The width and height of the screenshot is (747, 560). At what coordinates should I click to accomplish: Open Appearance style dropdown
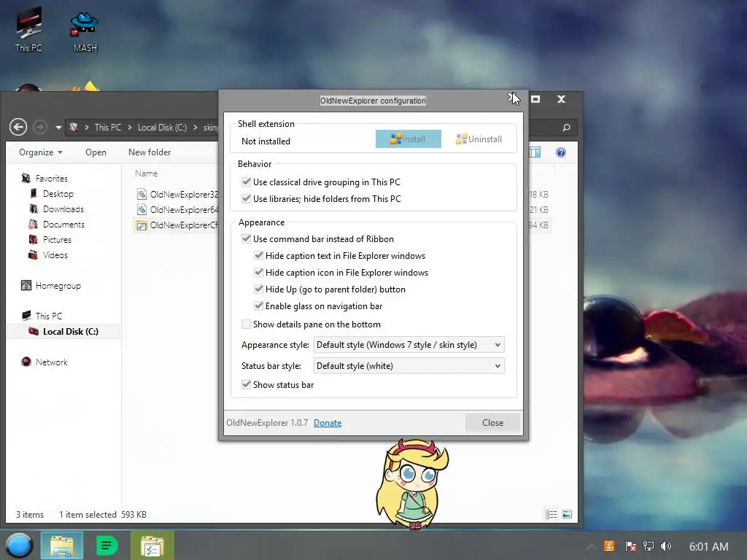coord(409,345)
